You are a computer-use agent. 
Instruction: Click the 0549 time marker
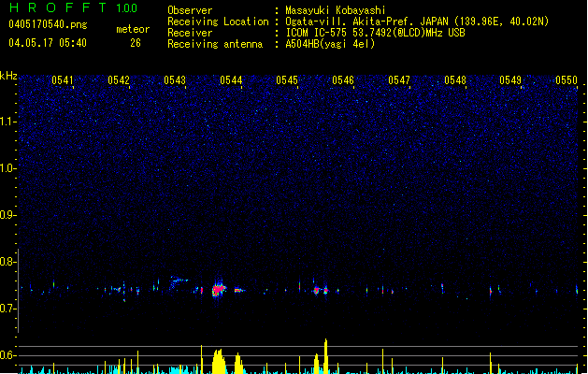pyautogui.click(x=510, y=80)
